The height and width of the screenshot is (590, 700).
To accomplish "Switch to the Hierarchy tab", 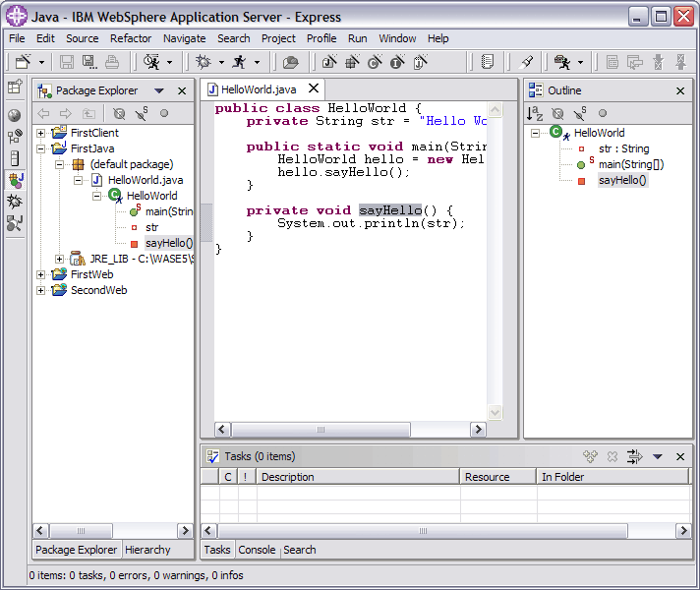I will [147, 550].
